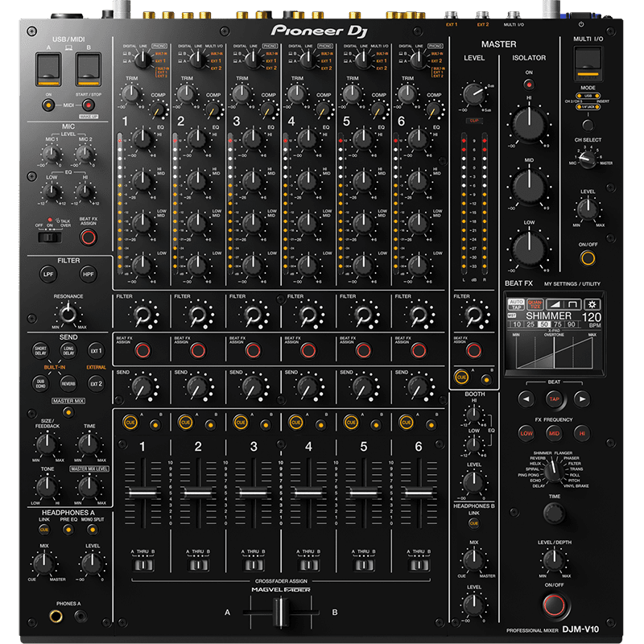
Task: Select beat value 50 on the display
Action: [544, 324]
